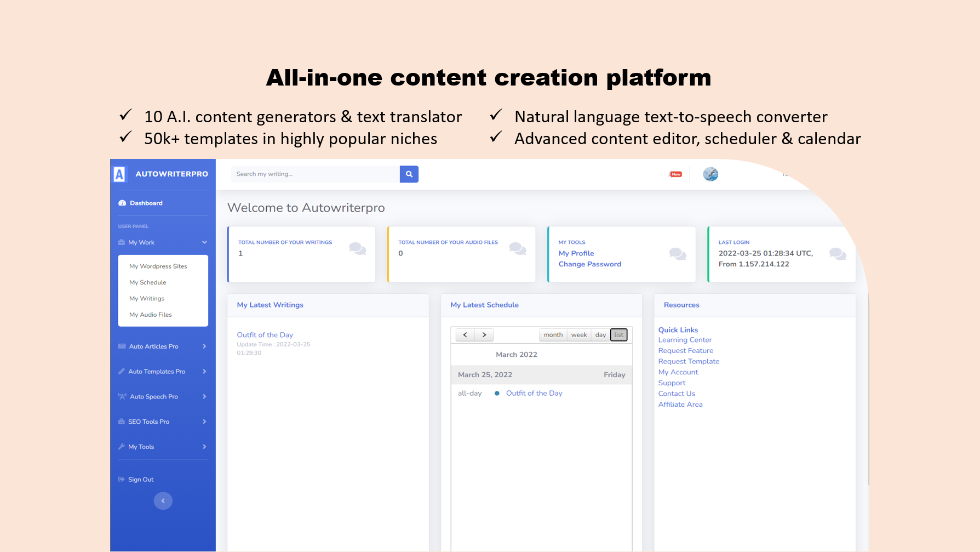Click the AUTOWRITERPRO brand text
Image resolution: width=980 pixels, height=552 pixels.
(x=172, y=174)
